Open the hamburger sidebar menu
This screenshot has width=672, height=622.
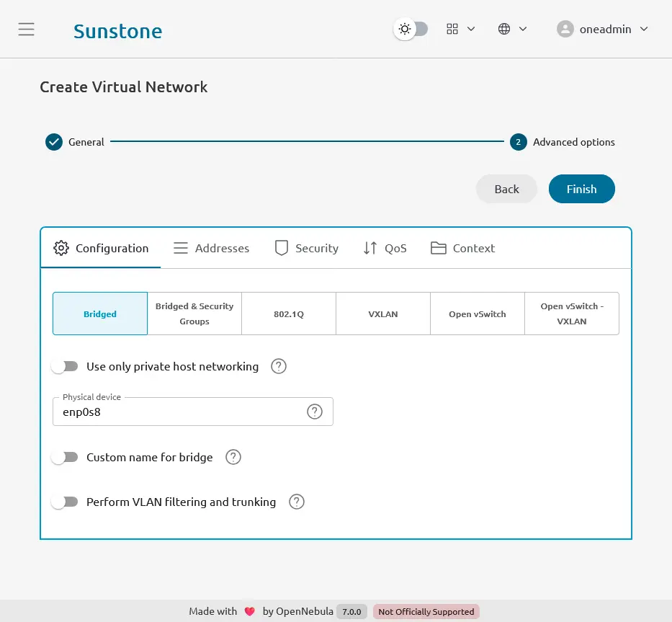(27, 30)
